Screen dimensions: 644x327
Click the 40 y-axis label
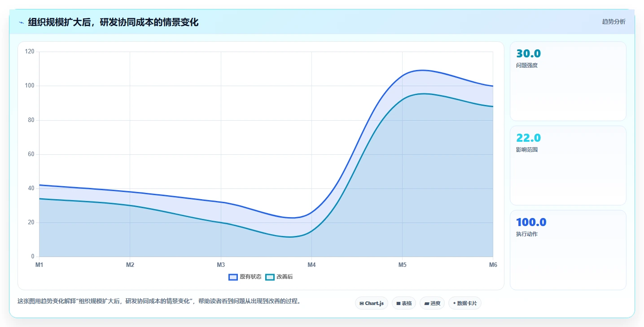click(x=31, y=188)
